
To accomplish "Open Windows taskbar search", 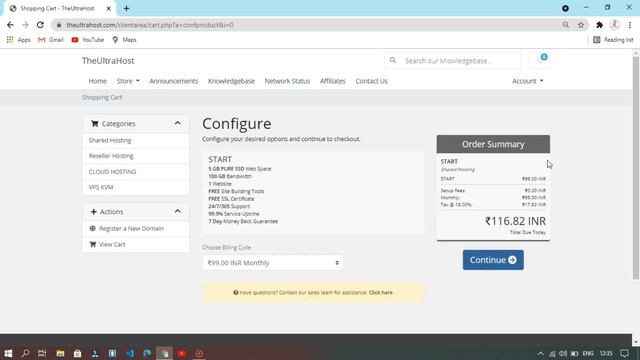I will tap(25, 353).
